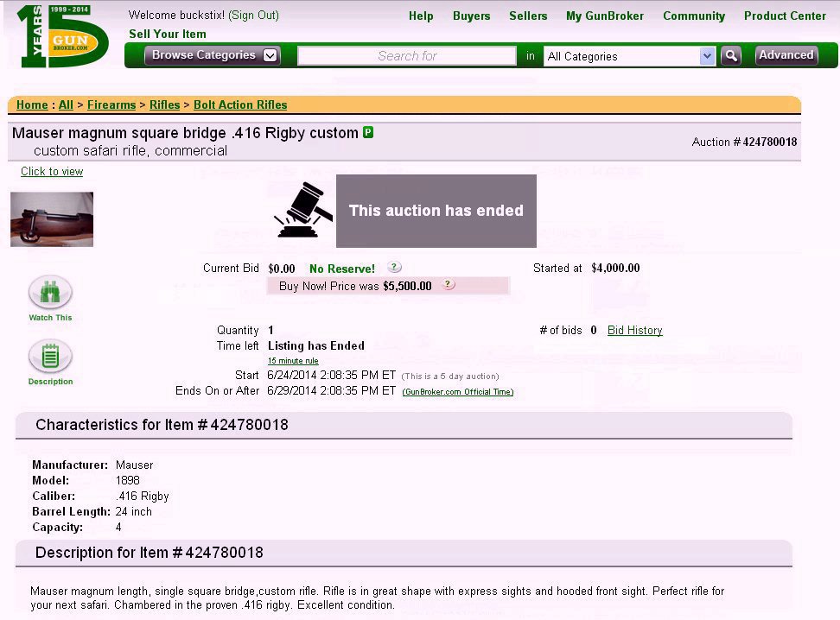Click the Barrel Length value 24 inch

(133, 512)
